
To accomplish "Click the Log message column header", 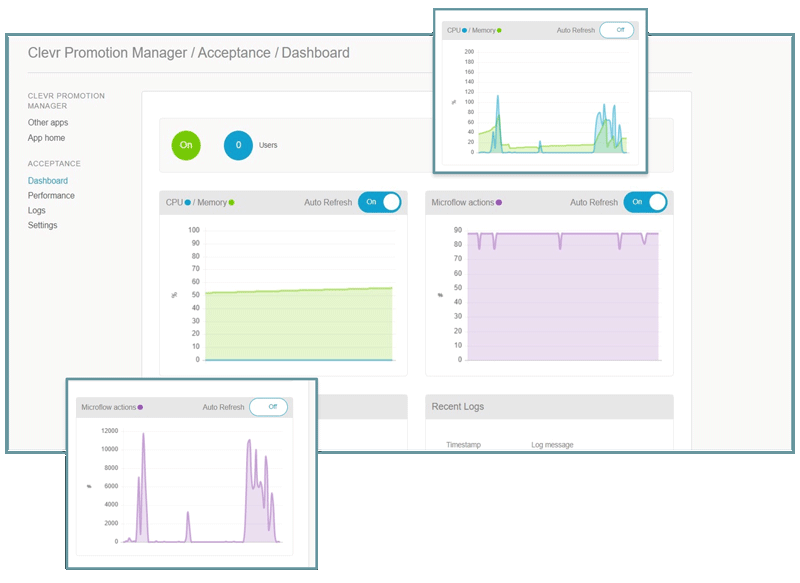I will point(552,445).
